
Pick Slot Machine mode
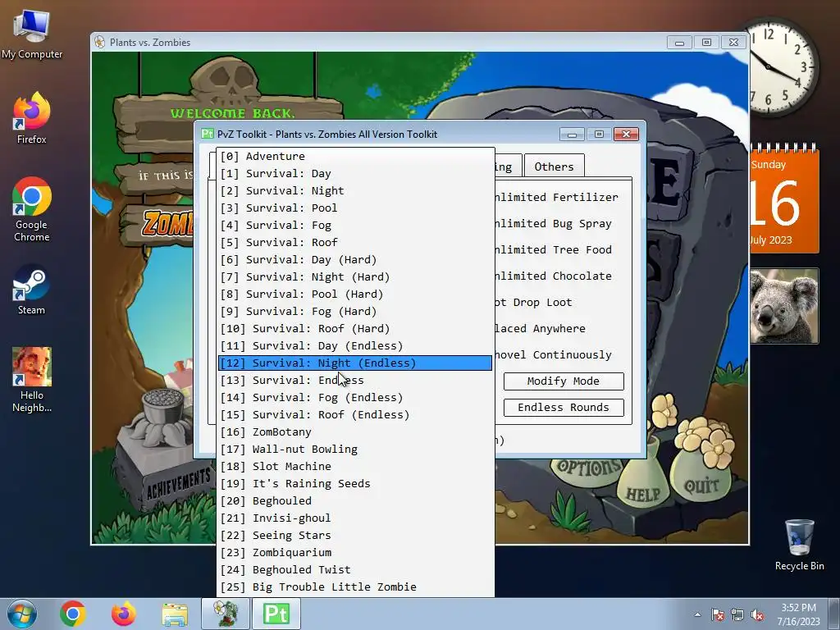(x=355, y=466)
